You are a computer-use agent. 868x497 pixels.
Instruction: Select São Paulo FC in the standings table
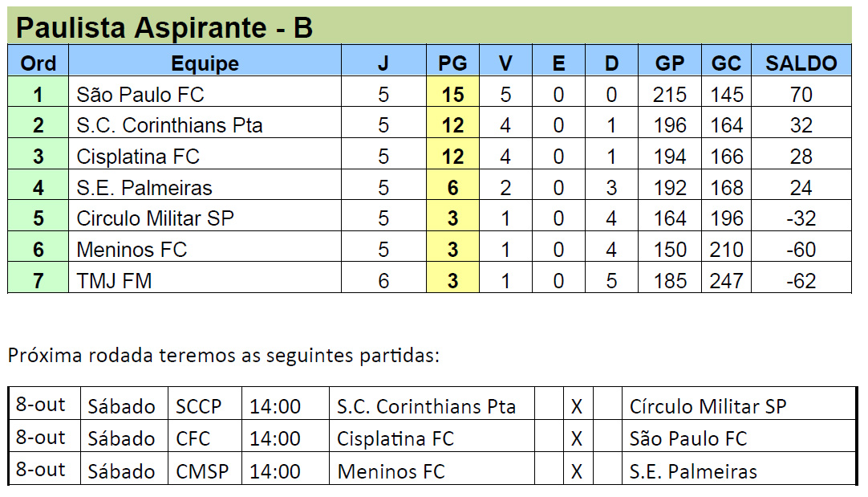click(x=140, y=95)
